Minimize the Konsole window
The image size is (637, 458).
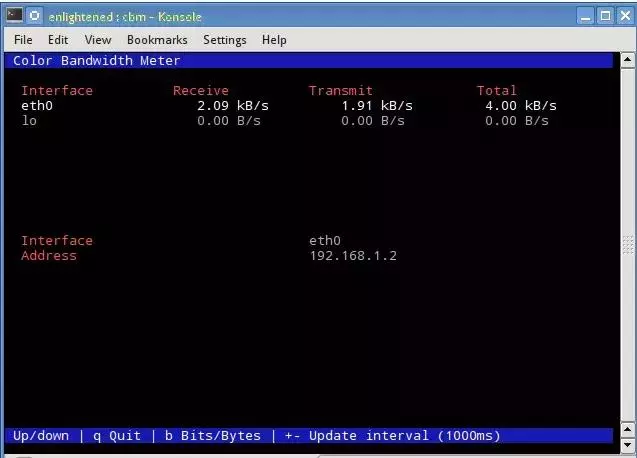click(585, 16)
